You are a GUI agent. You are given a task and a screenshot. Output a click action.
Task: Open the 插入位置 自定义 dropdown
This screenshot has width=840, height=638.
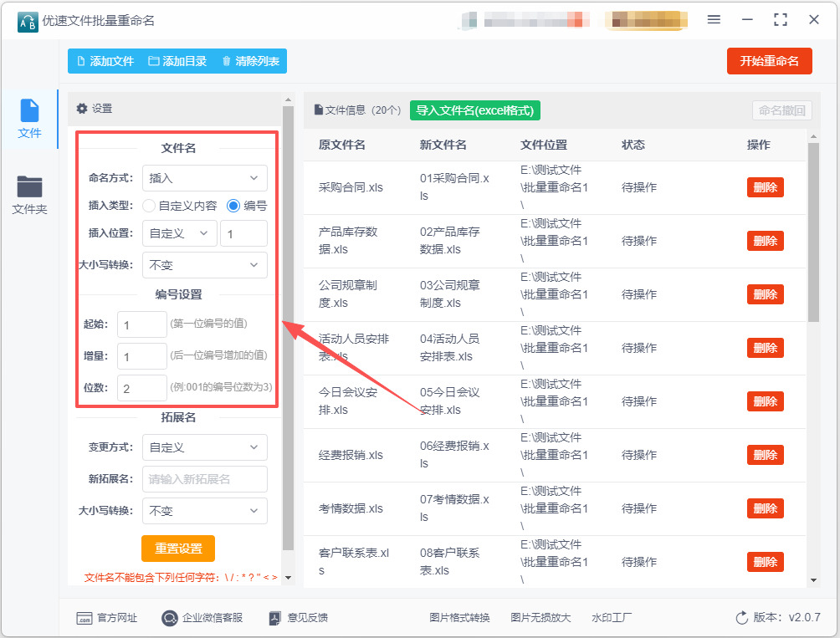pos(180,233)
